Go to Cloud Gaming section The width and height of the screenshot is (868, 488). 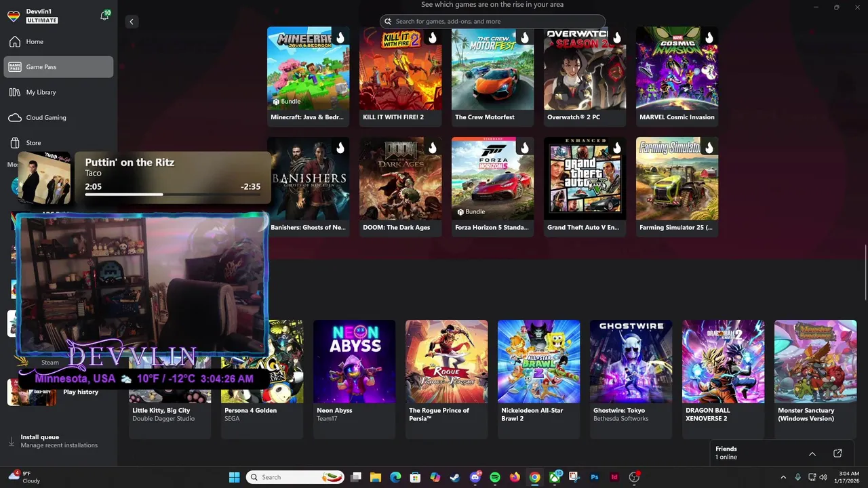pyautogui.click(x=58, y=117)
